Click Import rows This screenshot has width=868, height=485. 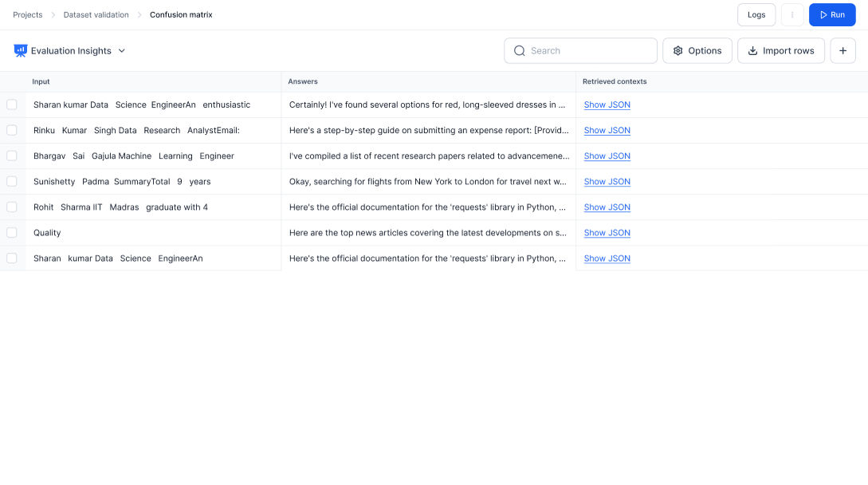pos(781,51)
